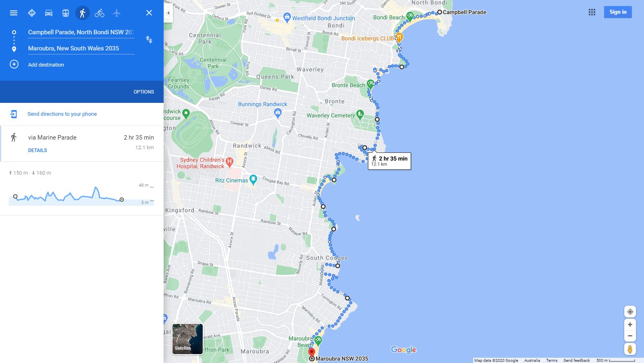Expand route OPTIONS
The height and width of the screenshot is (363, 644).
144,92
